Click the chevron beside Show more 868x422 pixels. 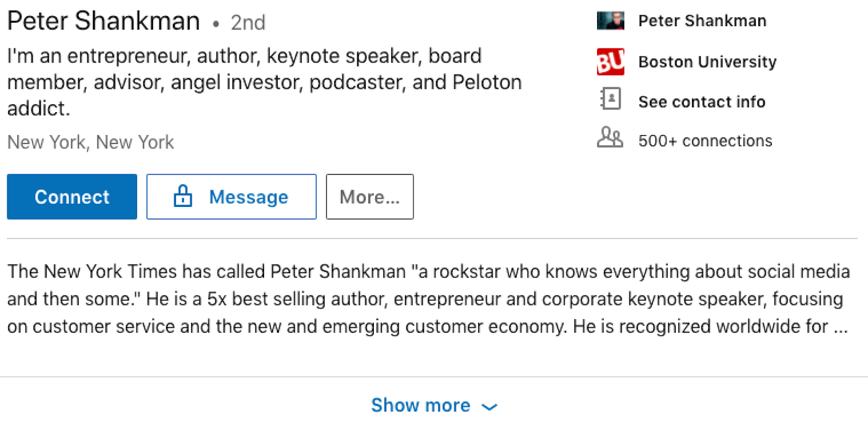[x=489, y=407]
